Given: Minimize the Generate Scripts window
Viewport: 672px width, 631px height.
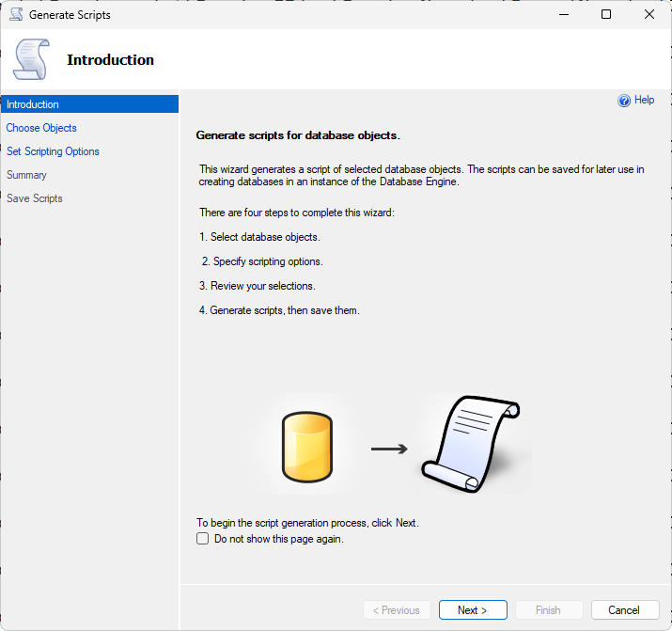Looking at the screenshot, I should click(564, 14).
